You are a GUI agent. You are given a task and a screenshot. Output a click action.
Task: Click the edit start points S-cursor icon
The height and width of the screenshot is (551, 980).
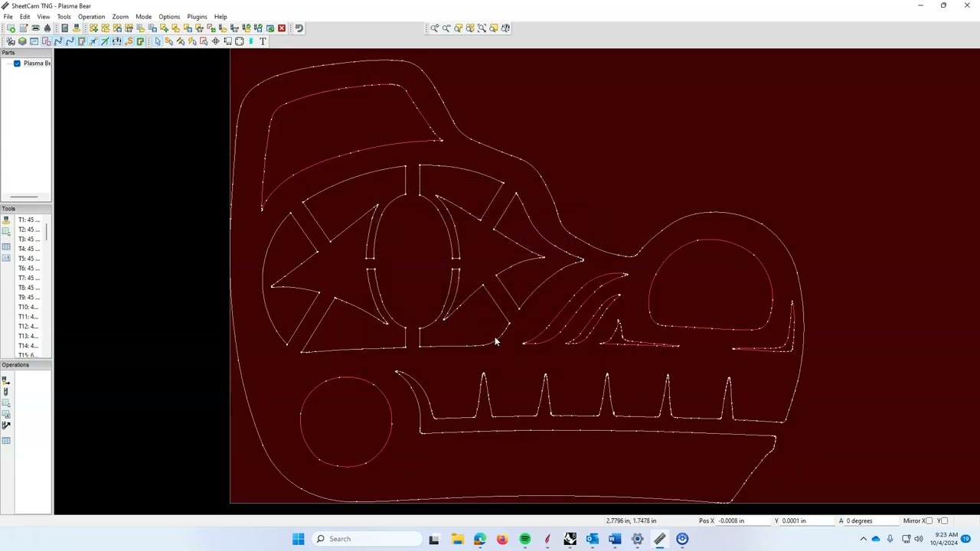(x=168, y=41)
